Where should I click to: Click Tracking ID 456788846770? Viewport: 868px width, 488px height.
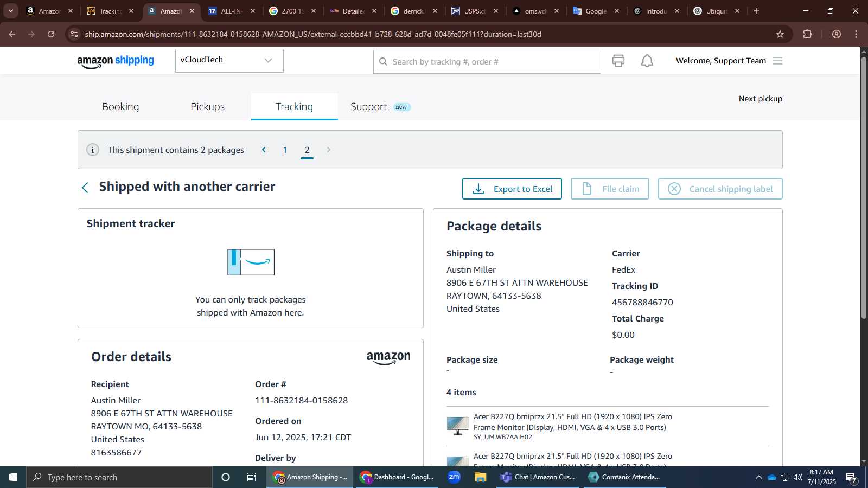coord(642,303)
